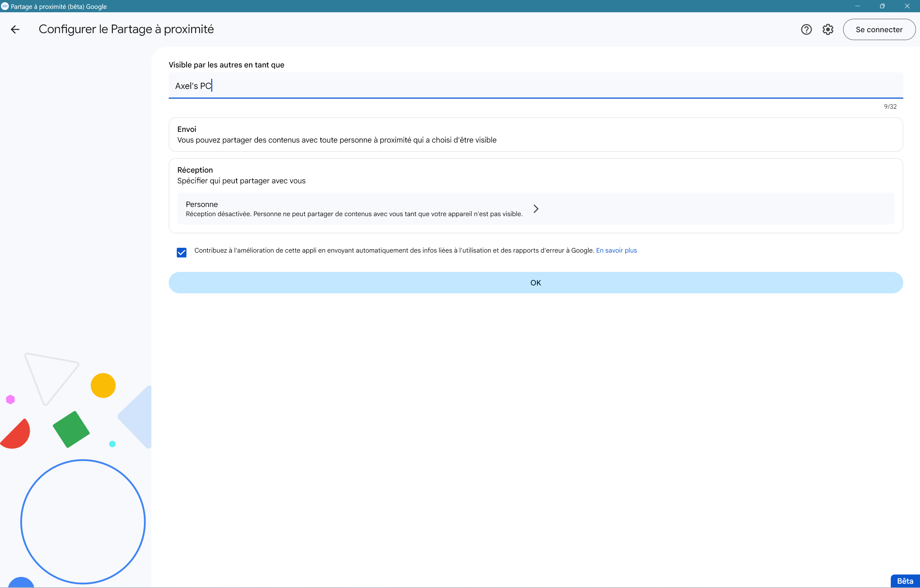Focus the Axel's PC device name field
The width and height of the screenshot is (920, 588).
[x=535, y=86]
